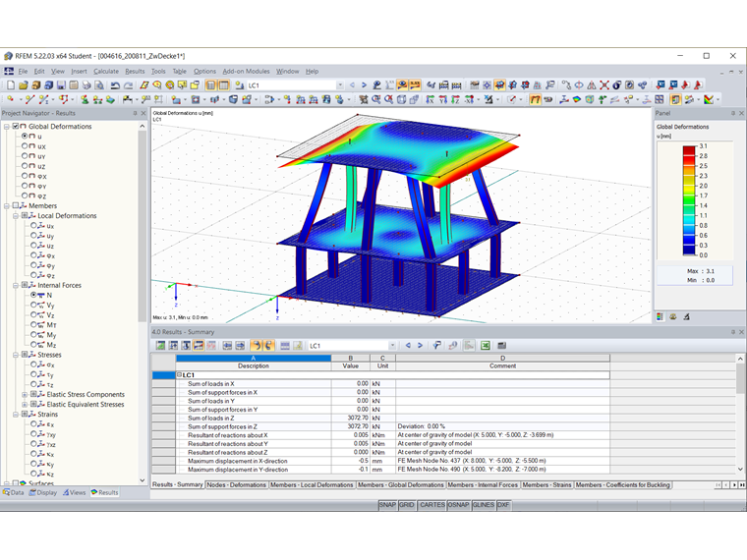The image size is (747, 560).
Task: Open the LC1 load case dropdown in the main toolbar
Action: (340, 85)
